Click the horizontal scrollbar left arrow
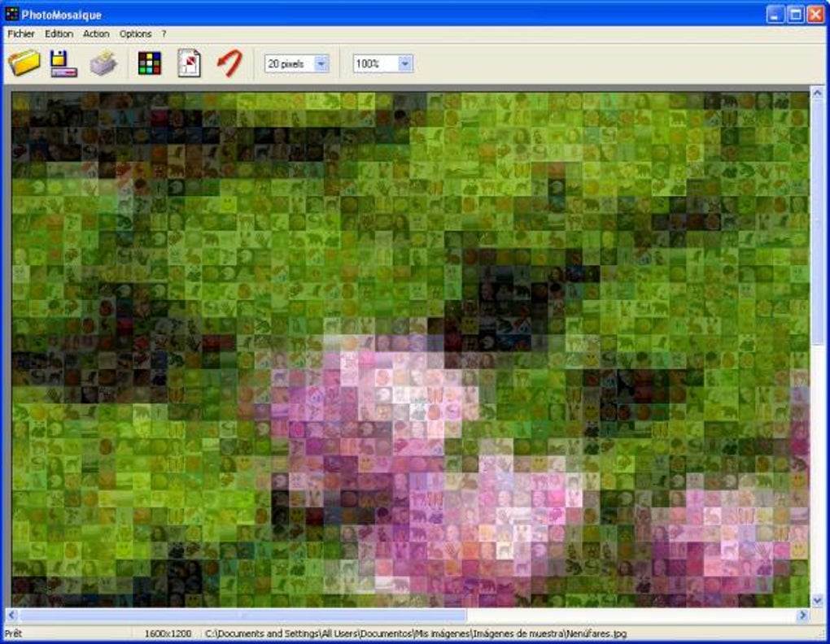830x644 pixels. pos(12,615)
